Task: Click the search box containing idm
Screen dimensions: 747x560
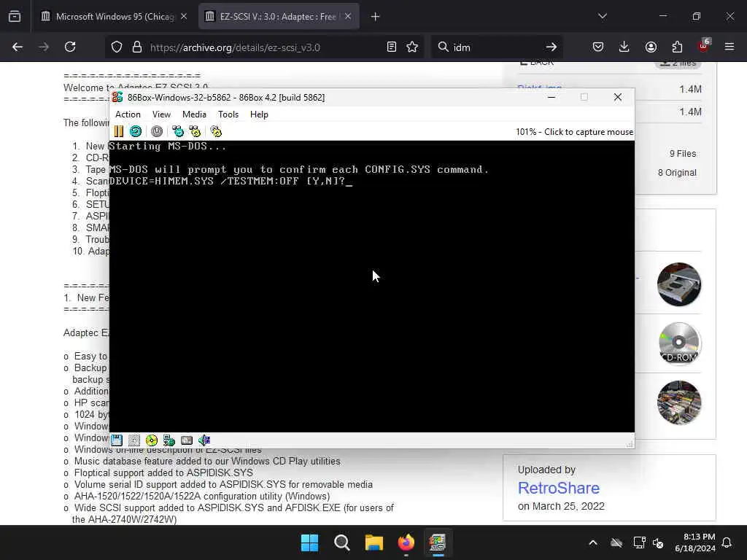Action: (495, 47)
